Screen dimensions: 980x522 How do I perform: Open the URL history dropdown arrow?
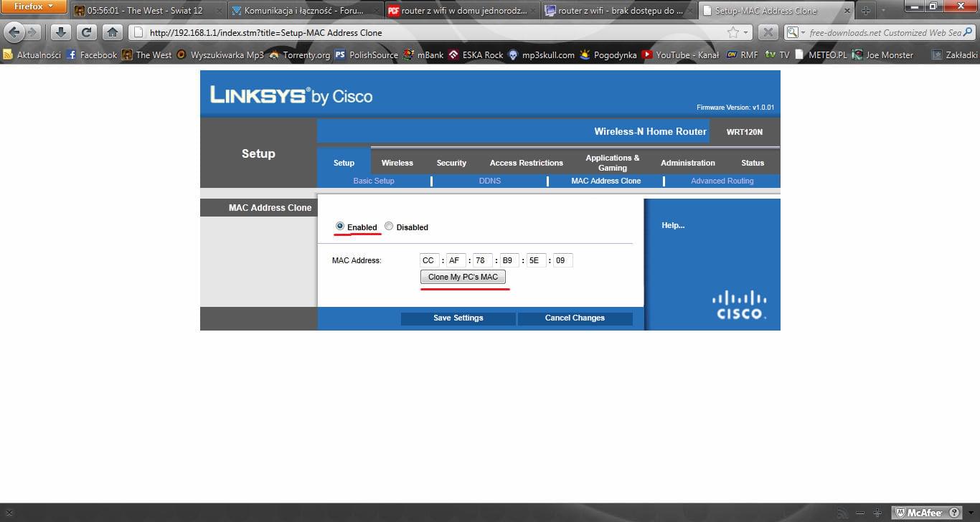[x=745, y=32]
